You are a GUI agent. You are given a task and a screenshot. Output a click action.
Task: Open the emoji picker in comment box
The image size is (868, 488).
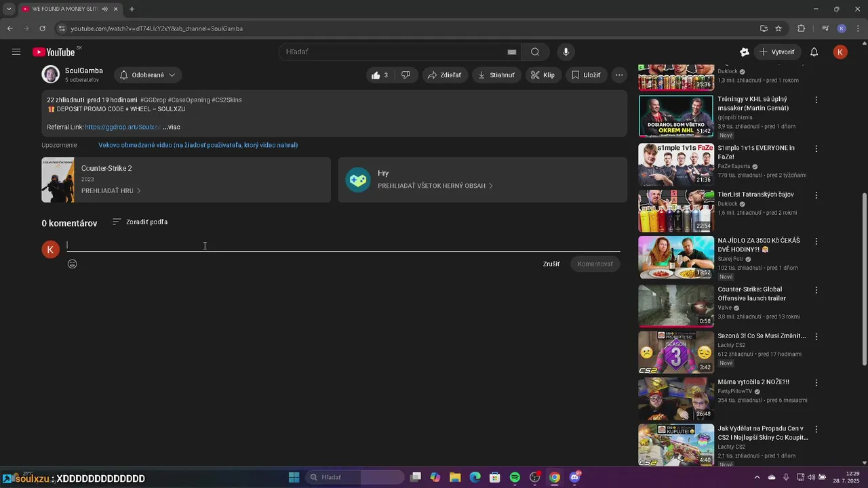73,264
